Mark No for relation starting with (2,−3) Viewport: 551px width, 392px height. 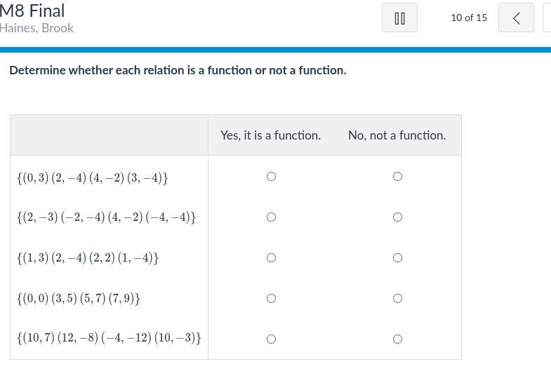(397, 217)
